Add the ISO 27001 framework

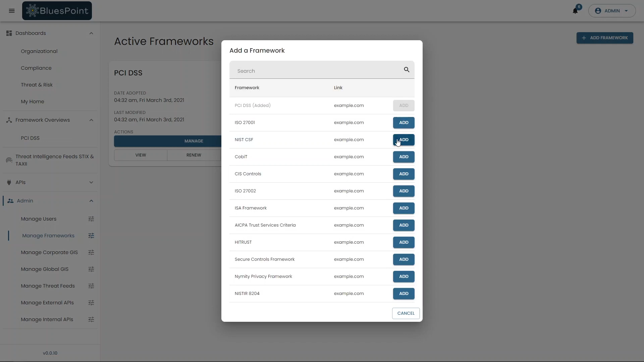(x=404, y=123)
